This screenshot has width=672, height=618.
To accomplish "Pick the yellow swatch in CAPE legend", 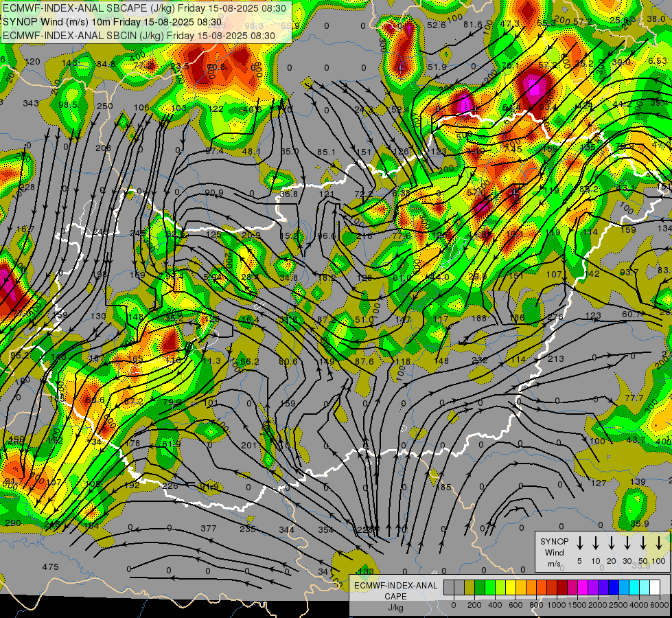I will pos(511,587).
